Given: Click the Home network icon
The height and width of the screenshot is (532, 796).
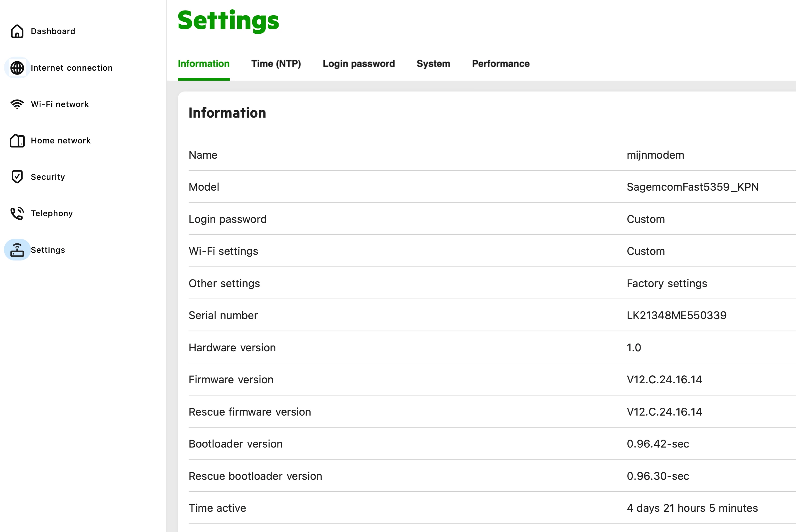Looking at the screenshot, I should tap(17, 140).
